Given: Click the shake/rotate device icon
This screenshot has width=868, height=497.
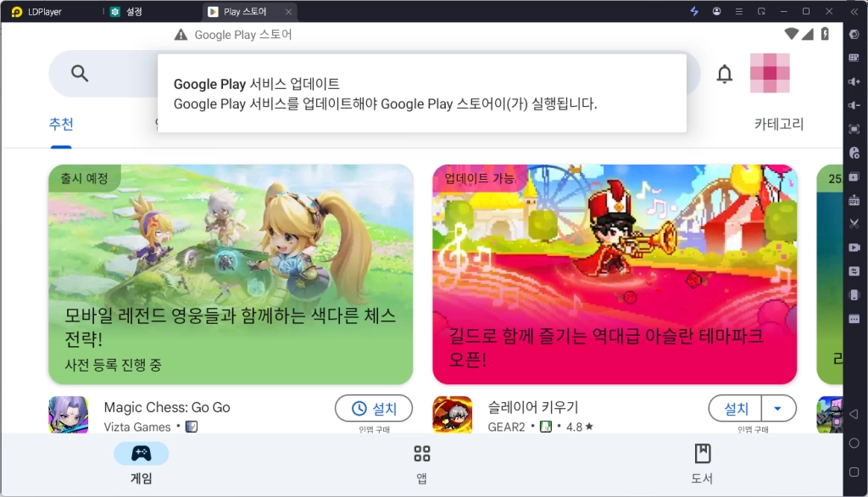Looking at the screenshot, I should tap(854, 295).
